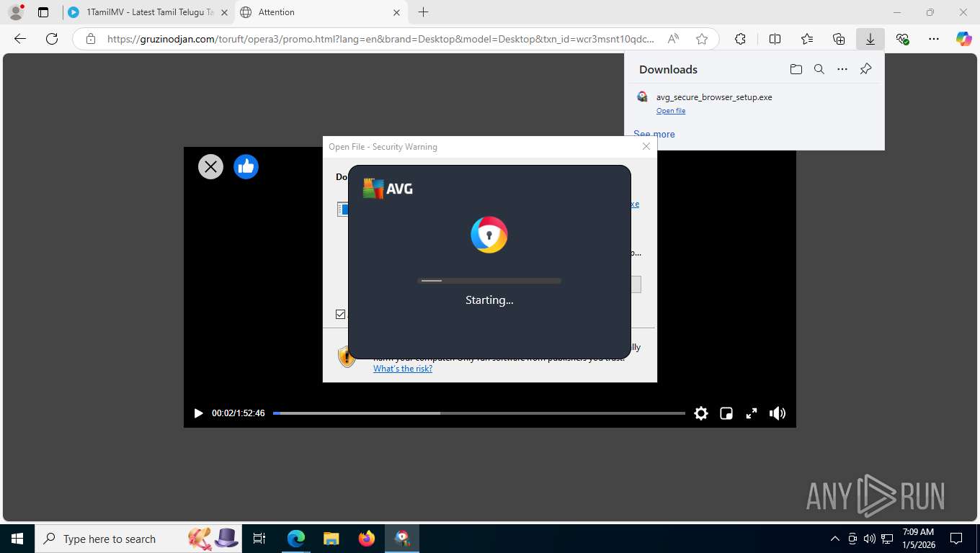This screenshot has width=980, height=553.
Task: Show hidden system tray icons
Action: (x=835, y=539)
